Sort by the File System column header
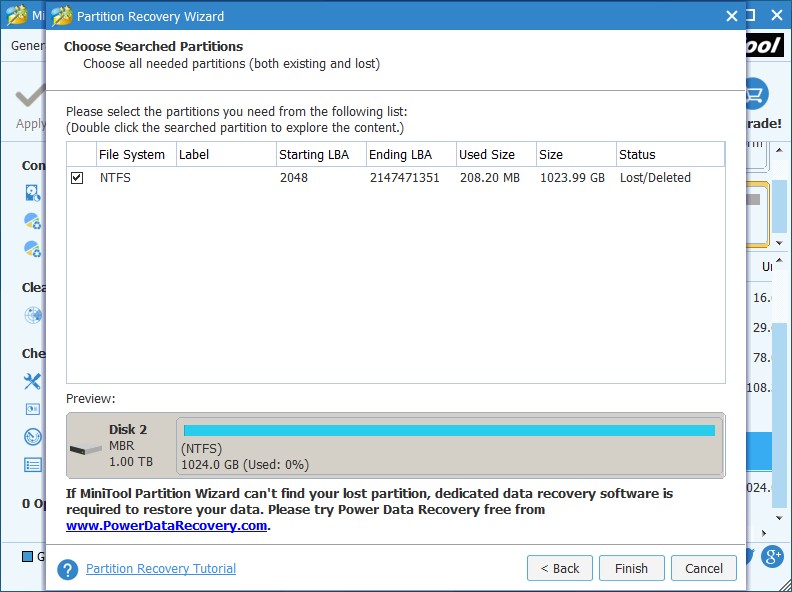Viewport: 792px width, 592px height. (132, 155)
